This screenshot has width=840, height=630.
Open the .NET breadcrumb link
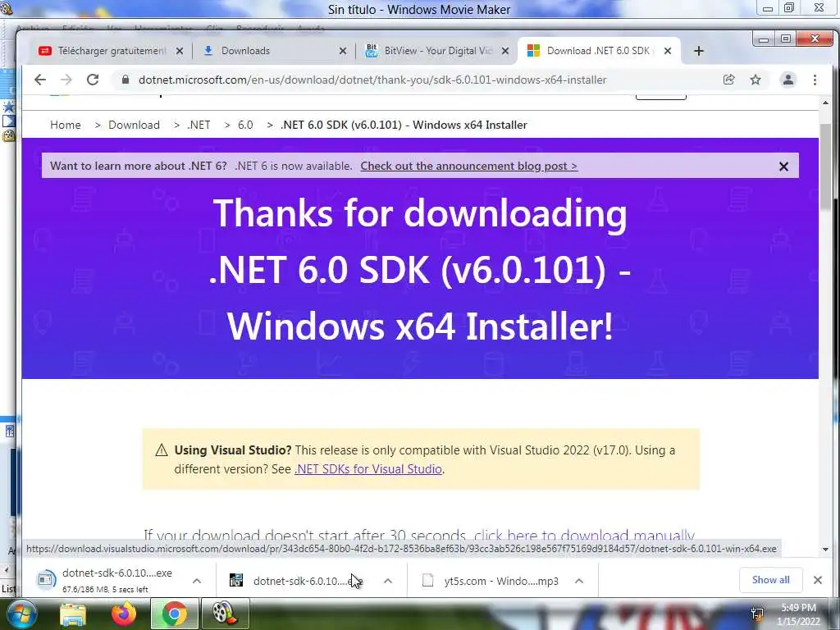coord(199,125)
